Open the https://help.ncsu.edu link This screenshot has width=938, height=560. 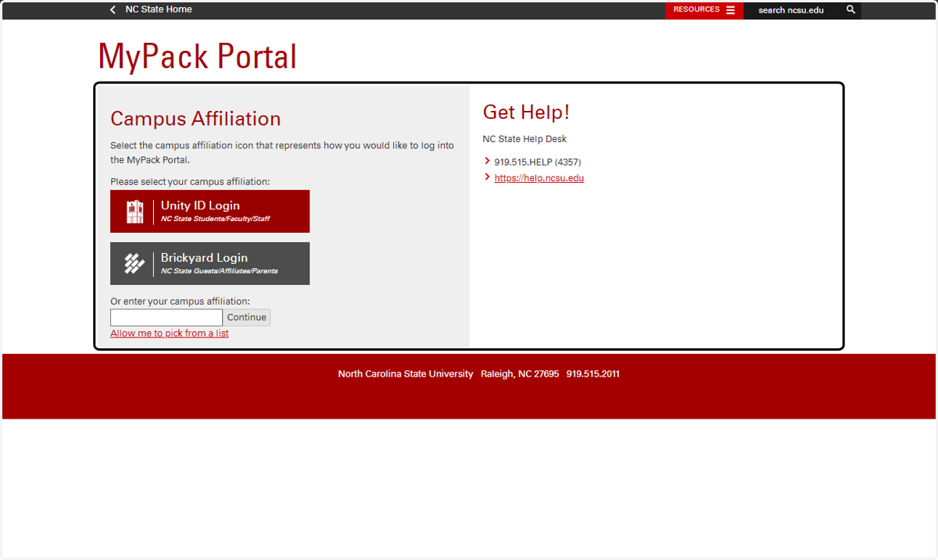[x=539, y=178]
